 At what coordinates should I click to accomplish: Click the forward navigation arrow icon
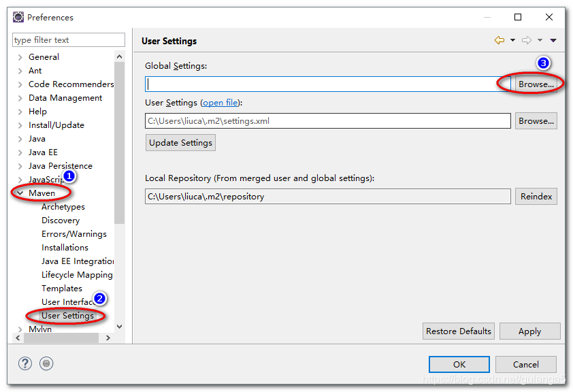tap(527, 40)
